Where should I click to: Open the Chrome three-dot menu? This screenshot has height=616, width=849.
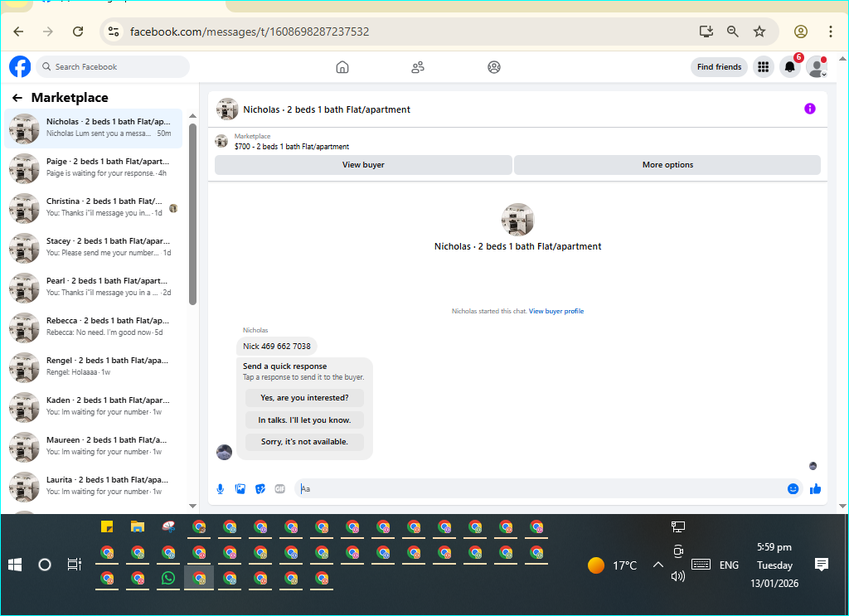(x=831, y=32)
